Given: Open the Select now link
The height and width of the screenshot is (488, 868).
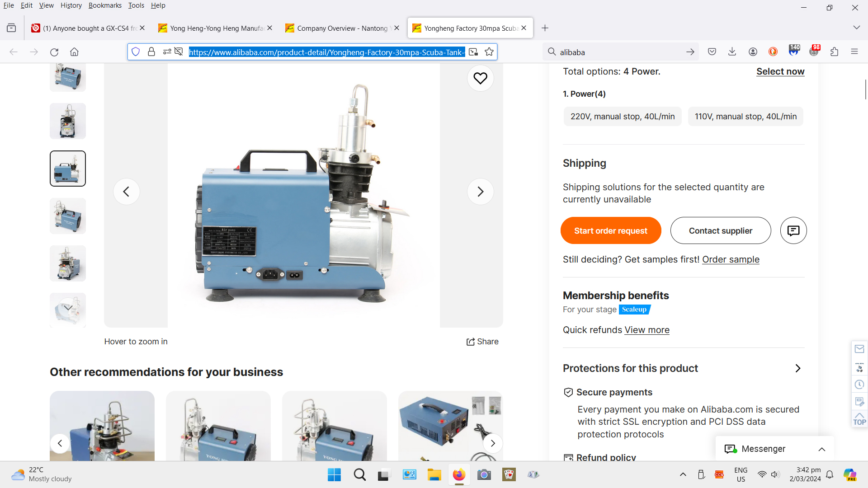Looking at the screenshot, I should (x=780, y=71).
